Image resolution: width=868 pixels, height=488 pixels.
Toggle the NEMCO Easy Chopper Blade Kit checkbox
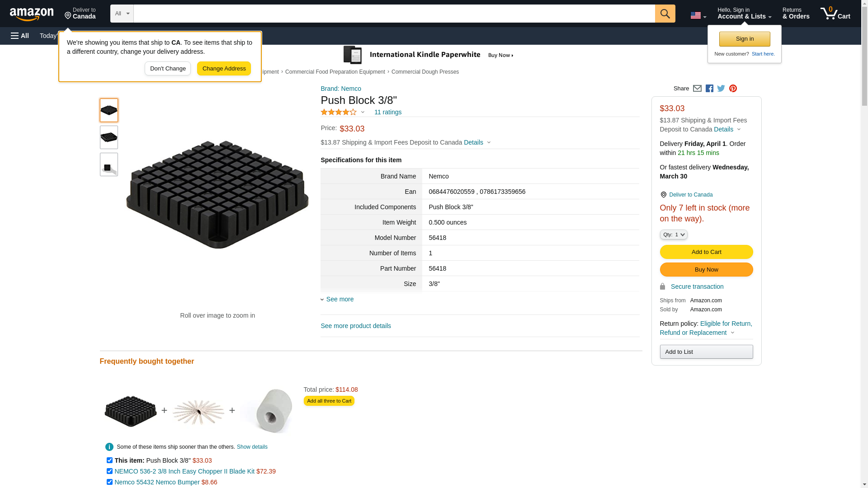coord(109,471)
